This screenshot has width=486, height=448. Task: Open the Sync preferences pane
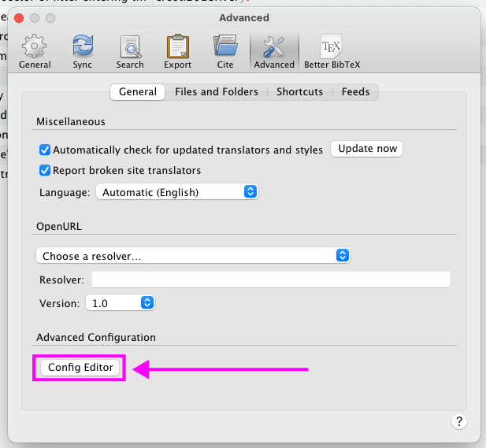point(83,52)
